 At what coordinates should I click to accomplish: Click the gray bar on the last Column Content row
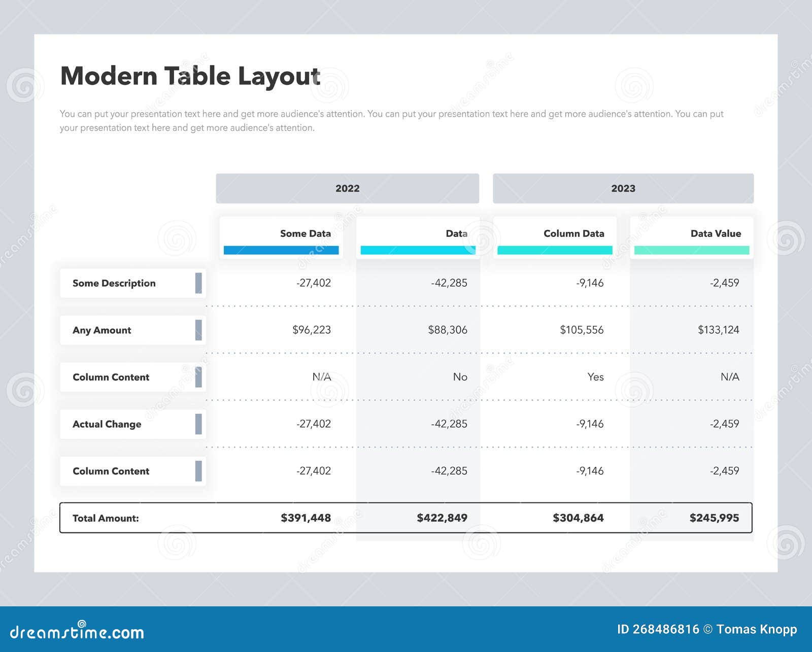pyautogui.click(x=198, y=471)
